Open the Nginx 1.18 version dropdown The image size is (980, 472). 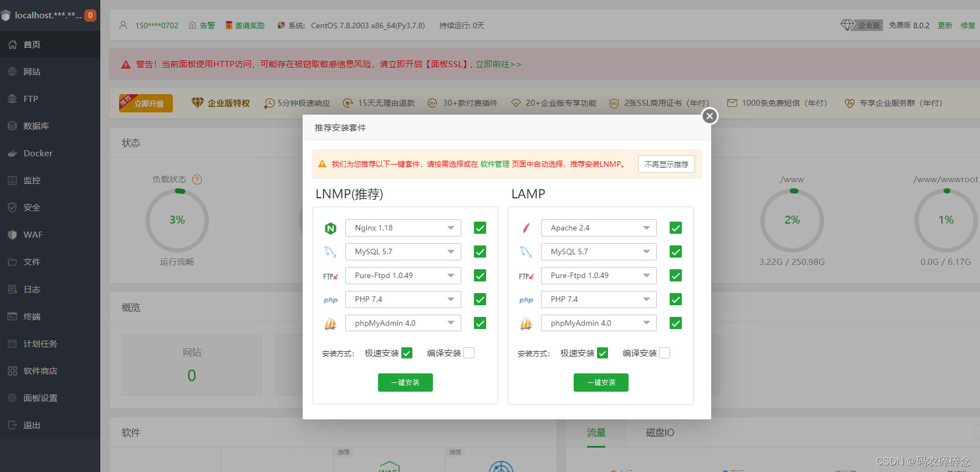coord(403,228)
